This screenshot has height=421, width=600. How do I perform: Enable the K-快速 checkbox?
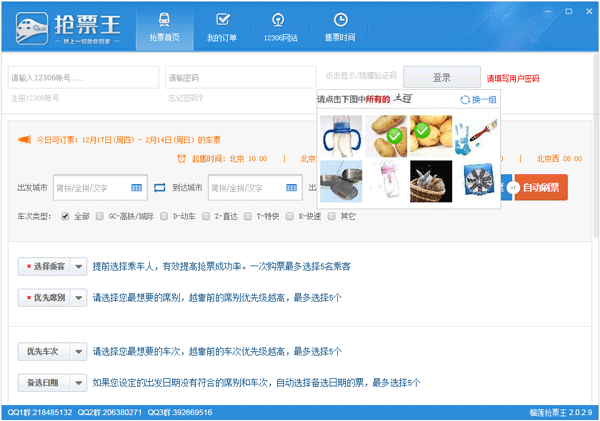pyautogui.click(x=290, y=216)
